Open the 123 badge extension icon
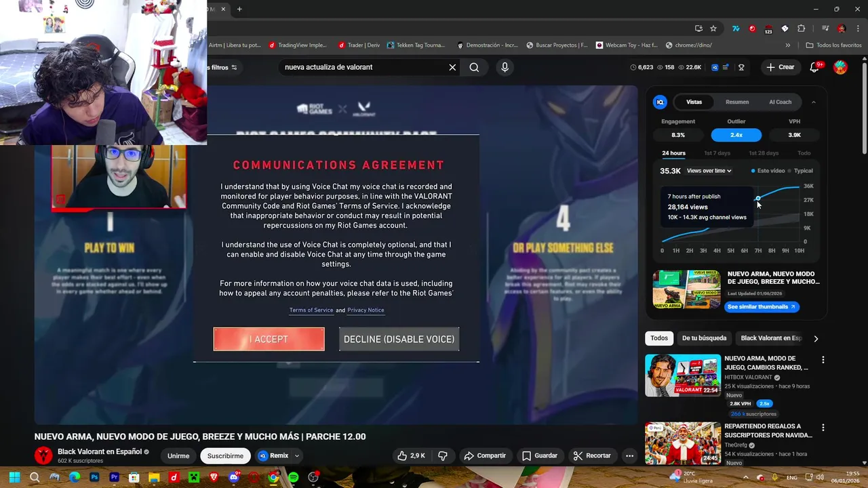 pos(768,29)
